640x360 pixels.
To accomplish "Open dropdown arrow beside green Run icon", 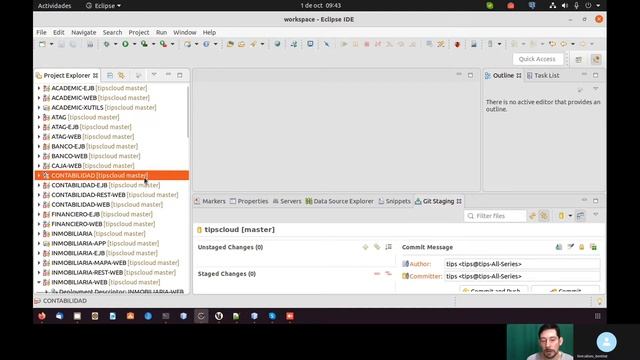I will coord(134,44).
